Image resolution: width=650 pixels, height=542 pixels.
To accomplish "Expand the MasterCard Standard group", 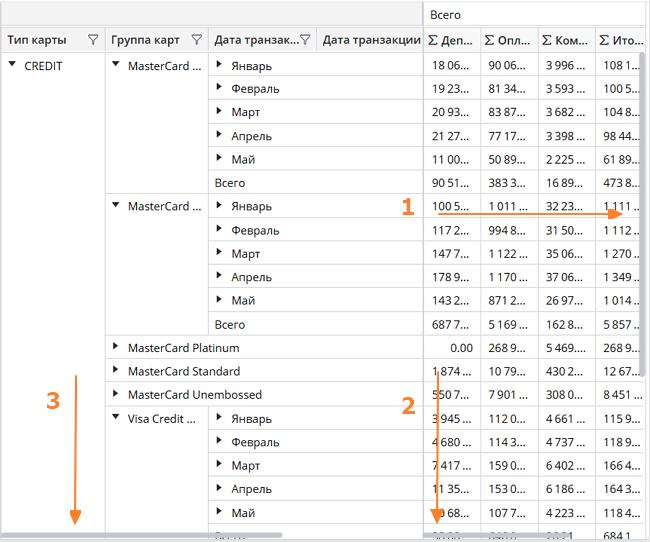I will [x=116, y=371].
